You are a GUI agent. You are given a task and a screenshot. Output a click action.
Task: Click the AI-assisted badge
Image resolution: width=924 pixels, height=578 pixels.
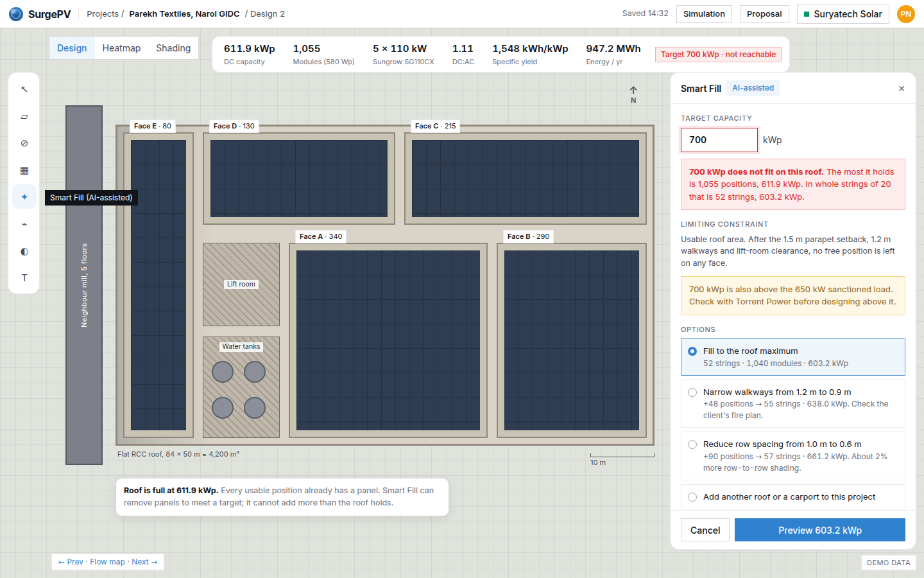click(753, 88)
